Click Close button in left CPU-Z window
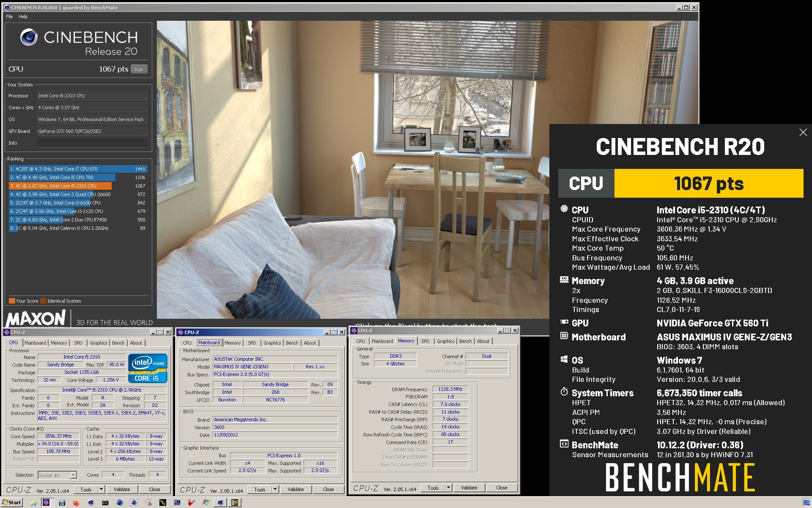Image resolution: width=812 pixels, height=508 pixels. (x=154, y=489)
